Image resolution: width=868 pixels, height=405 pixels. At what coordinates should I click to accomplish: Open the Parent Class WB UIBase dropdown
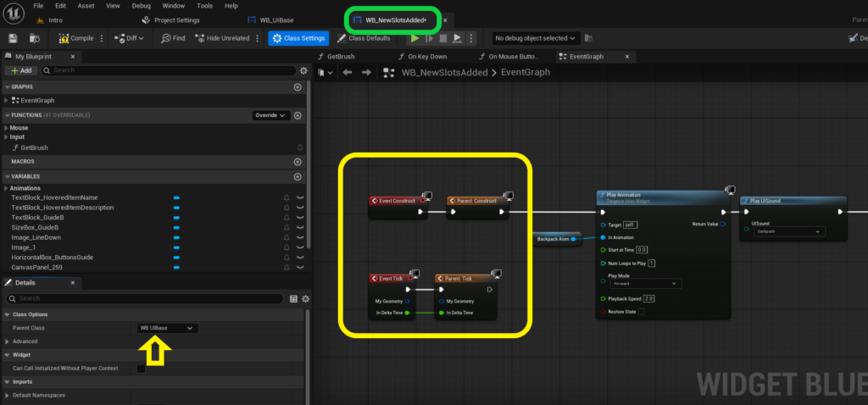tap(167, 328)
